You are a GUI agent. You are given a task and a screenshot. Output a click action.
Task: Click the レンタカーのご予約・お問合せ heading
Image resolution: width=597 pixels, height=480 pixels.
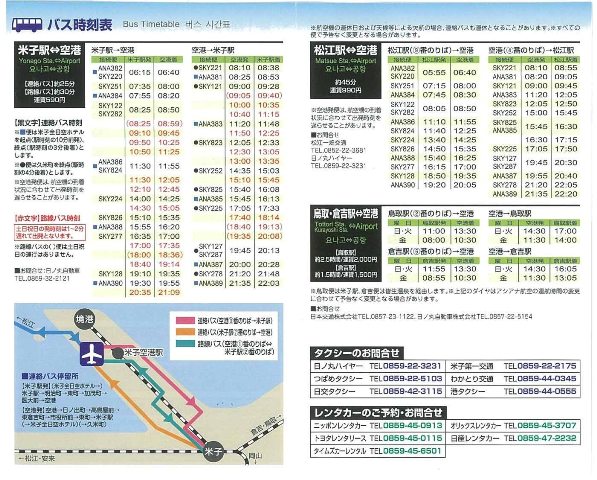(x=378, y=413)
